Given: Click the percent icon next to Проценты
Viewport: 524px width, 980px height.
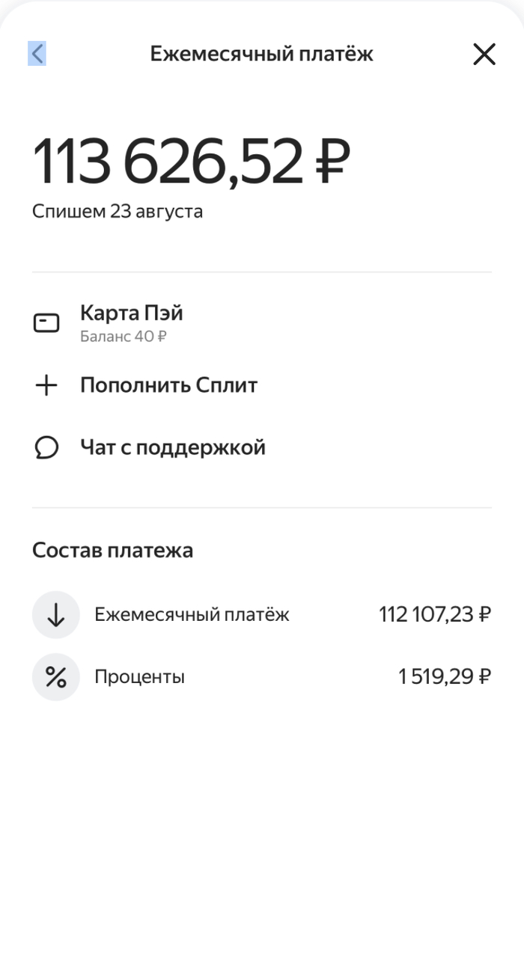Looking at the screenshot, I should [56, 677].
